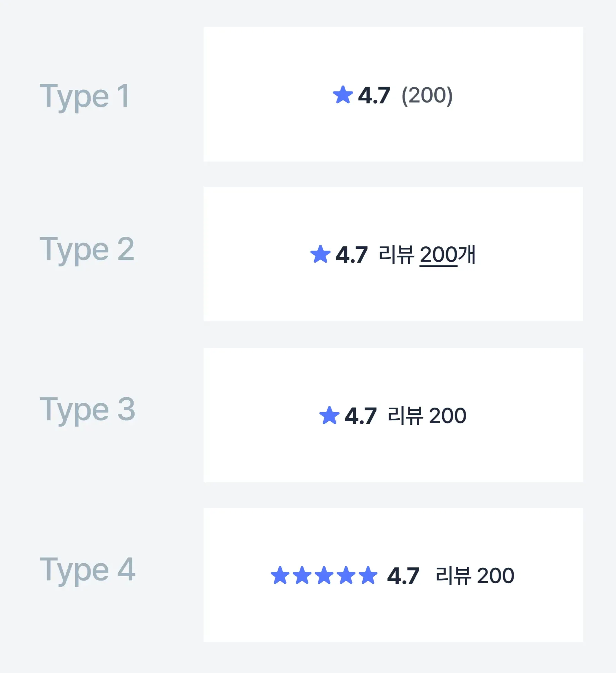The width and height of the screenshot is (616, 673).
Task: Click the 4.7 rating score in Type 2
Action: click(352, 255)
